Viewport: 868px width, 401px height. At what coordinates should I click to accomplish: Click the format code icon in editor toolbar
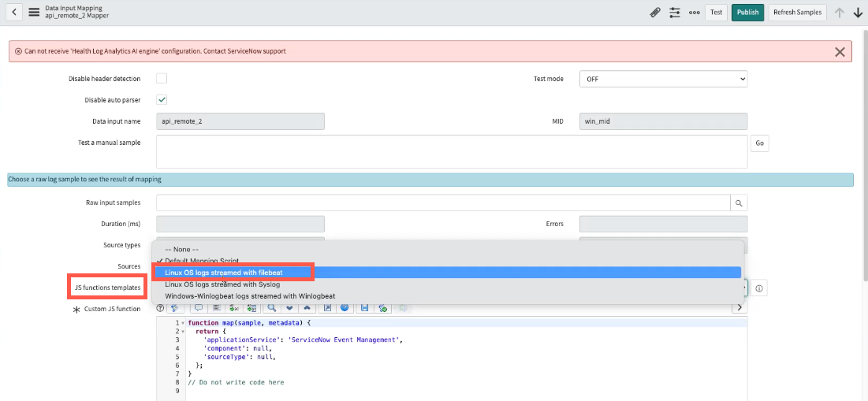pyautogui.click(x=217, y=308)
